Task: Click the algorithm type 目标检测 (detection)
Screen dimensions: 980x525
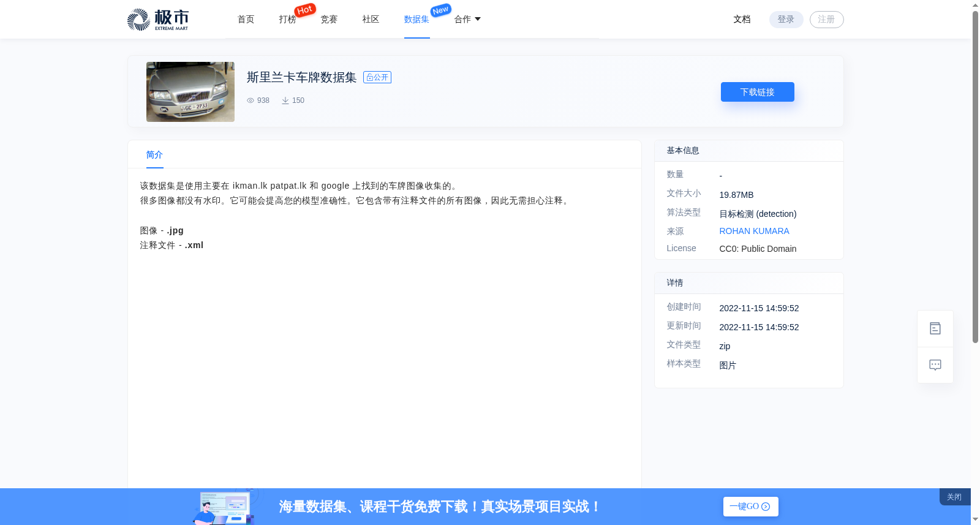Action: tap(758, 214)
